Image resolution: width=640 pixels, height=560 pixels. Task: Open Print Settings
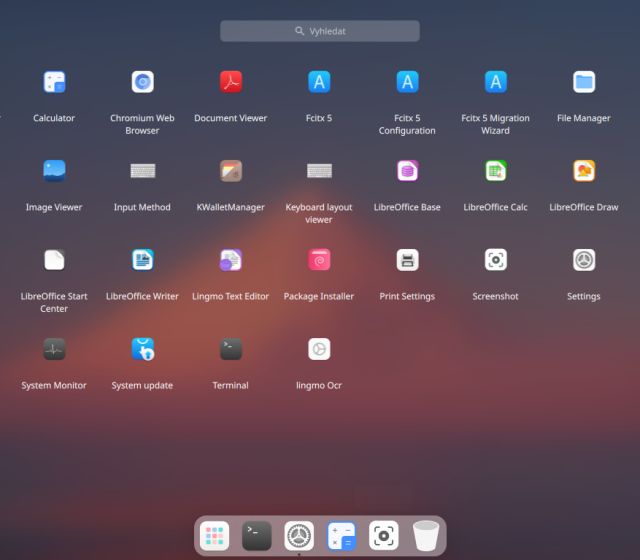click(407, 260)
